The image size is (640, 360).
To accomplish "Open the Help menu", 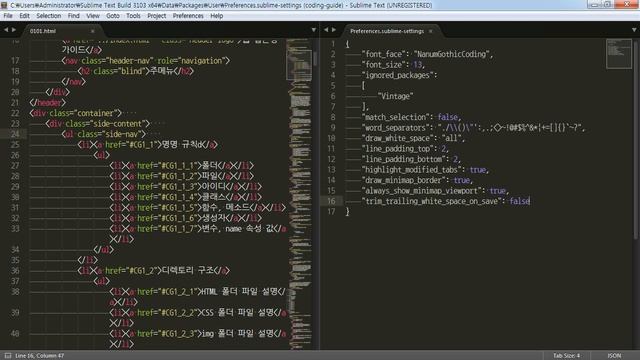I will pos(216,16).
